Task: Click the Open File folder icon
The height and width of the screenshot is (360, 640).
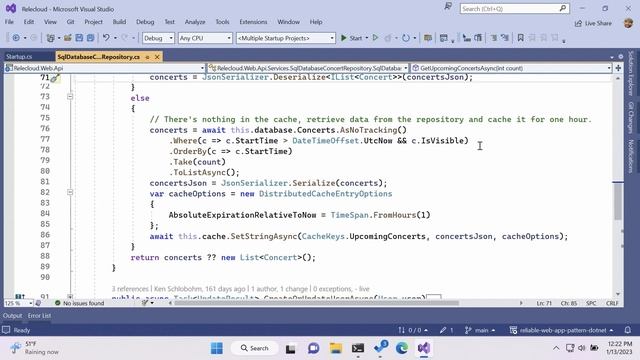Action: [x=68, y=38]
